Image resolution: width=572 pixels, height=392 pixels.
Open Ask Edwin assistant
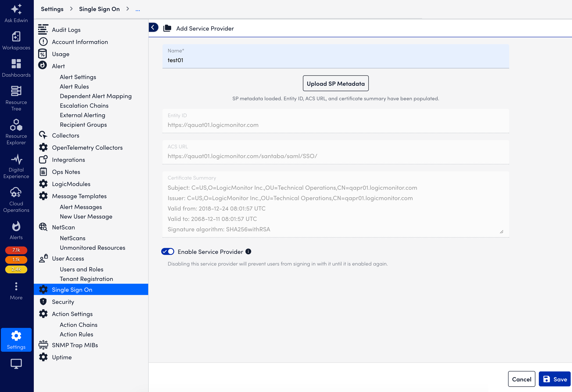point(16,14)
